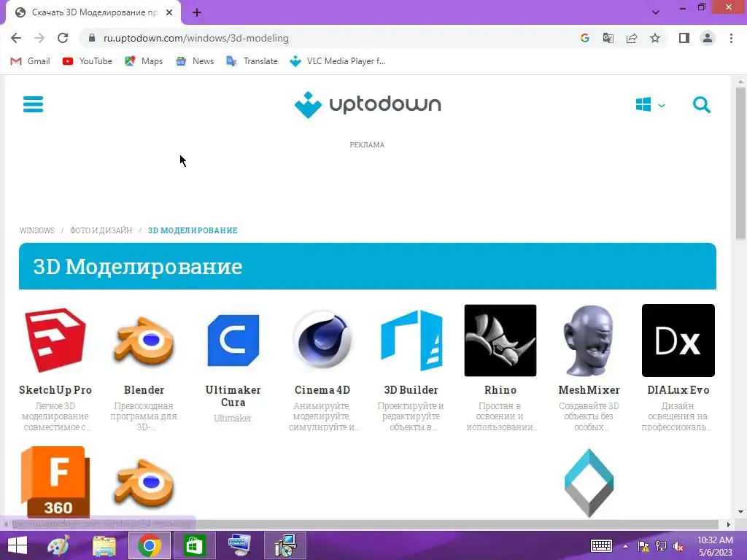
Task: Open the MeshMixer head icon
Action: [x=589, y=341]
